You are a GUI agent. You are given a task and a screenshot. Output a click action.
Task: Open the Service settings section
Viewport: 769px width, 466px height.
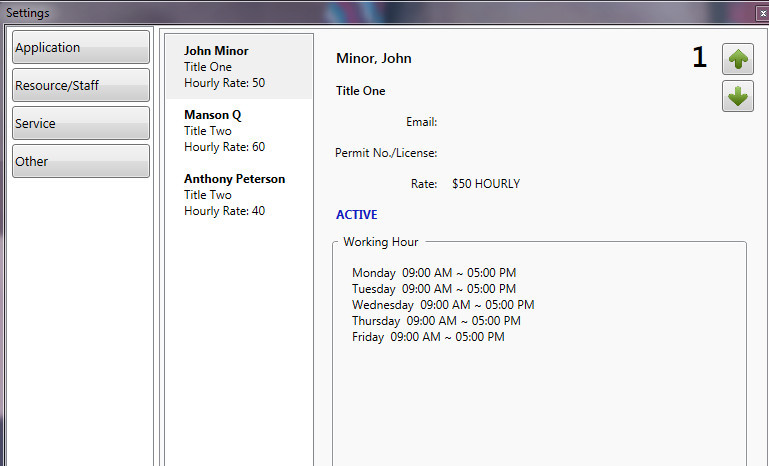(81, 123)
